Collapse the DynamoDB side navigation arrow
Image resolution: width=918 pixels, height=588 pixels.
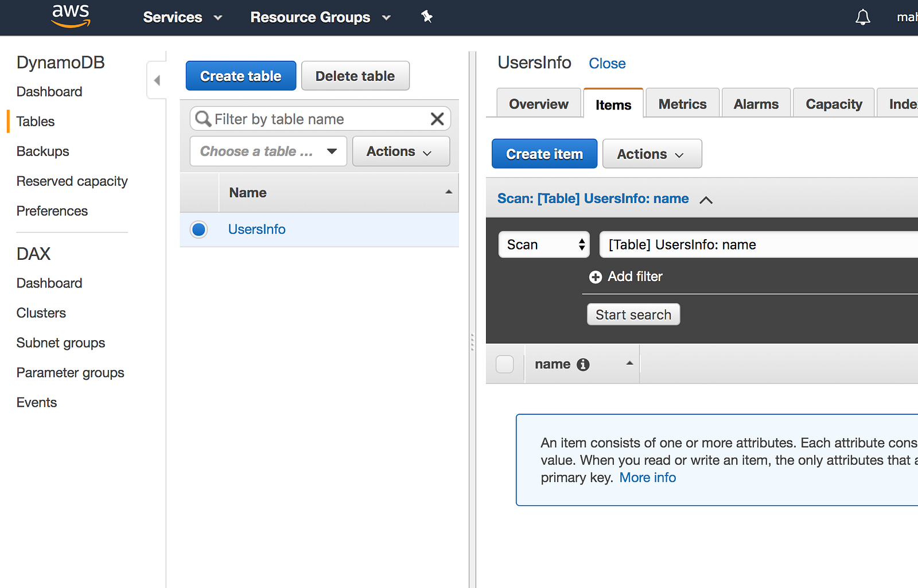click(157, 80)
